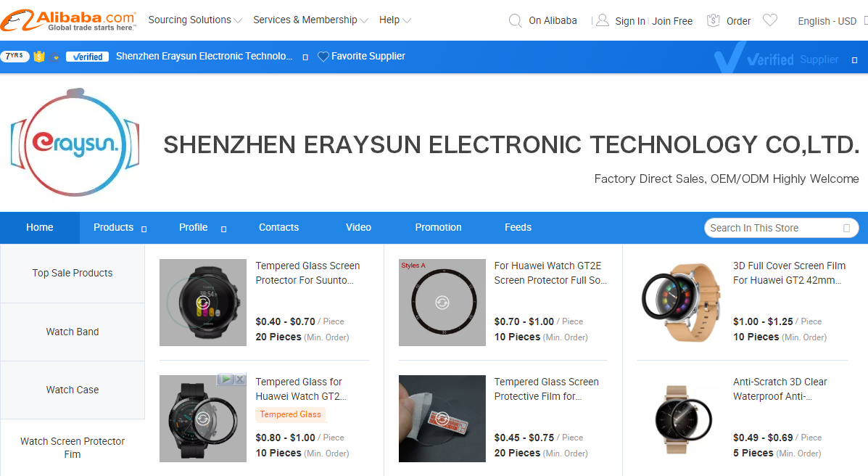Open the Order clipboard icon
The image size is (868, 476).
pos(714,20)
